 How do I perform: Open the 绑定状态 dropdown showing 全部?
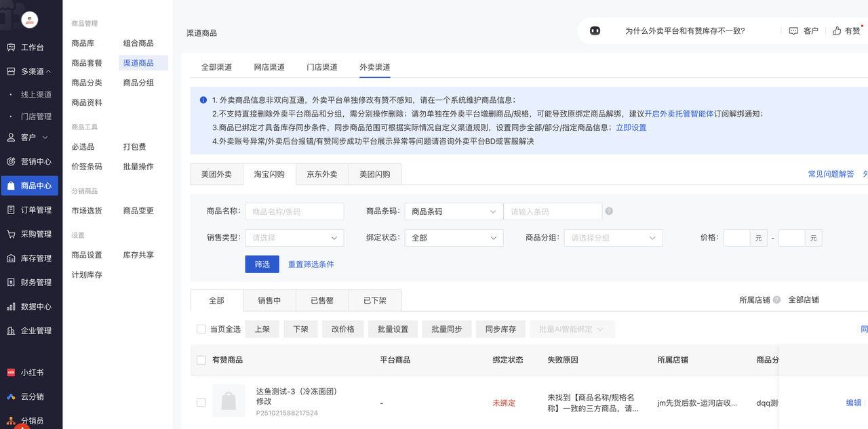point(454,238)
